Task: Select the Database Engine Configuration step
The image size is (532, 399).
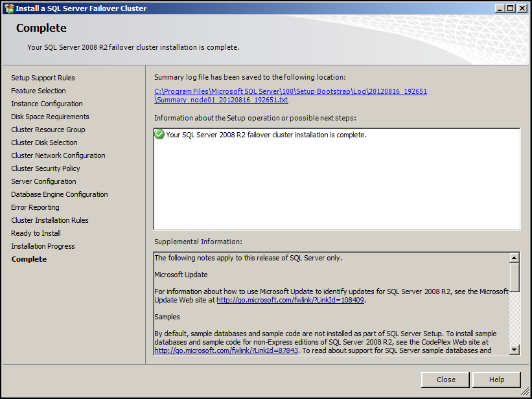Action: [x=60, y=194]
